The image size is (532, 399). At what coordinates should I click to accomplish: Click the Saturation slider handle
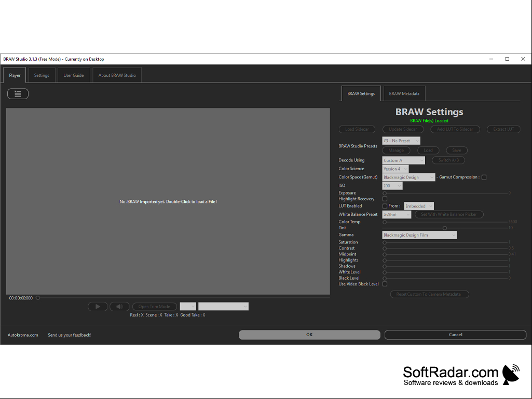click(385, 243)
